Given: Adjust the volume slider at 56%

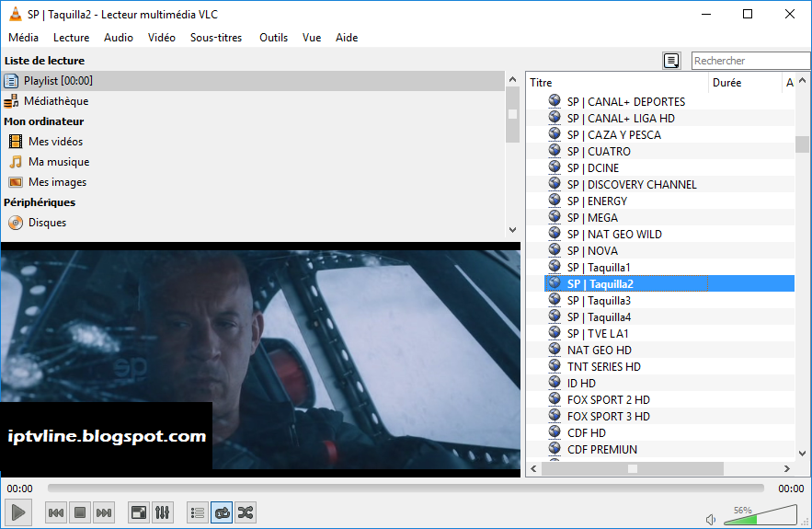Looking at the screenshot, I should click(761, 515).
